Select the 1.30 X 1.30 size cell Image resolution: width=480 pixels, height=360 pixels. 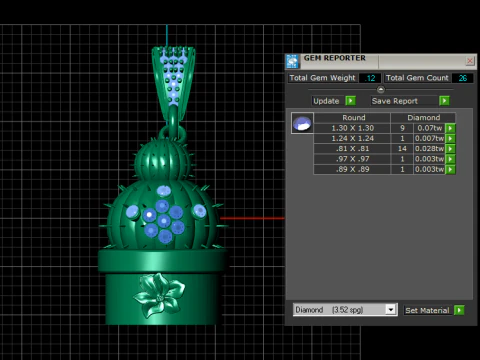click(352, 128)
